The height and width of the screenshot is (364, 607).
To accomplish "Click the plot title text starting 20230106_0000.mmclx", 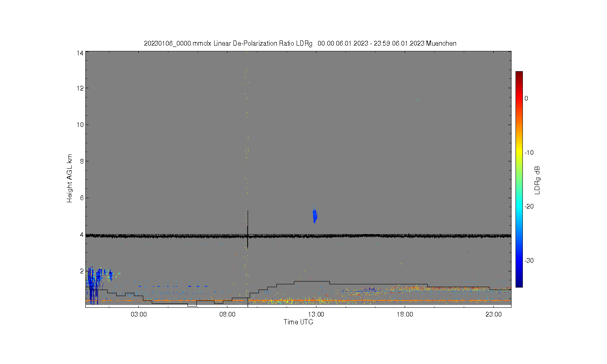I will 300,43.
